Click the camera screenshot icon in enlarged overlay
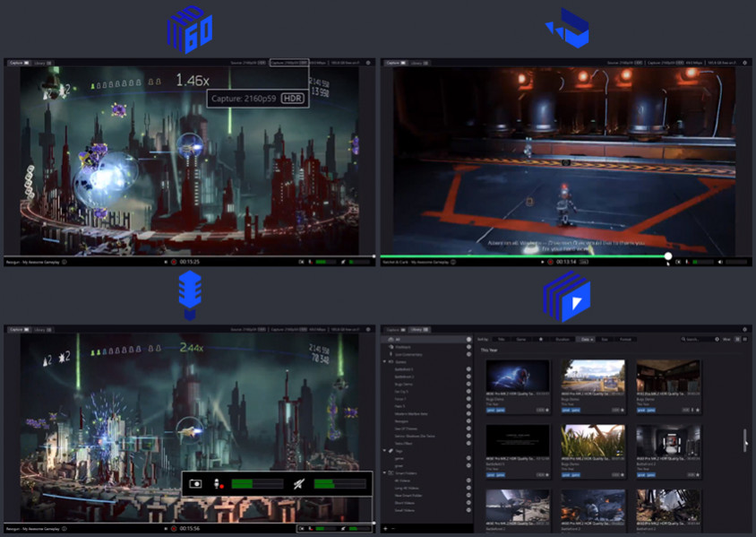This screenshot has width=756, height=537. 195,483
